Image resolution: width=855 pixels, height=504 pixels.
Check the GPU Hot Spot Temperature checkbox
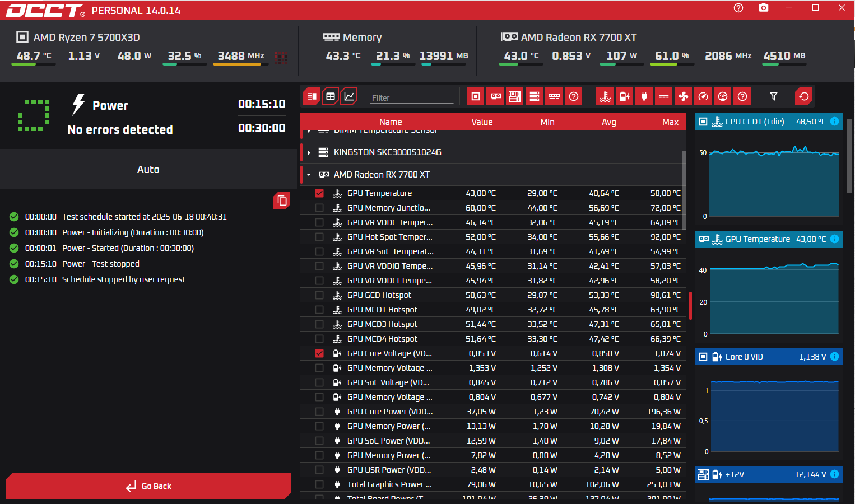point(319,237)
